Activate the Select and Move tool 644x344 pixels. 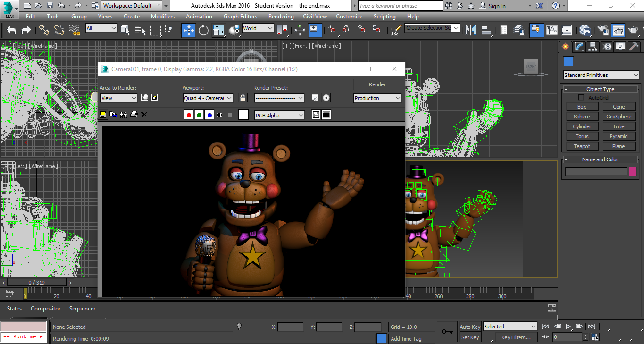(x=189, y=30)
